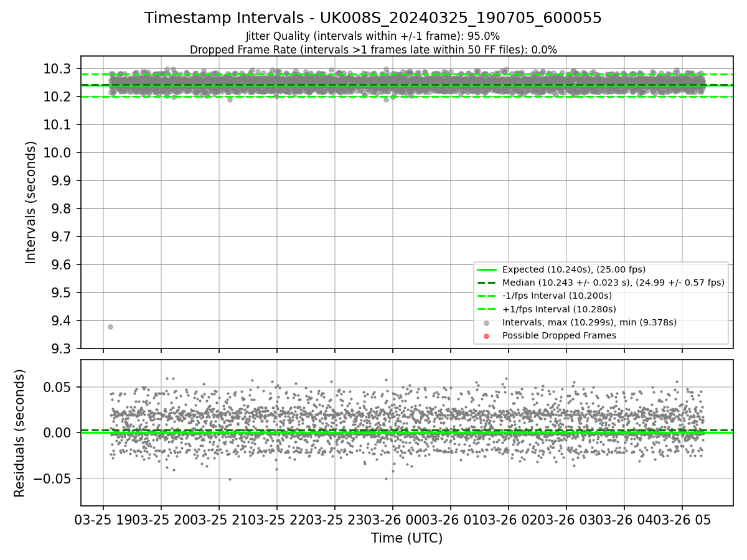This screenshot has width=747, height=560.
Task: Select the 'Dropped Frame Rate' 0.0% subtitle line
Action: point(373,50)
